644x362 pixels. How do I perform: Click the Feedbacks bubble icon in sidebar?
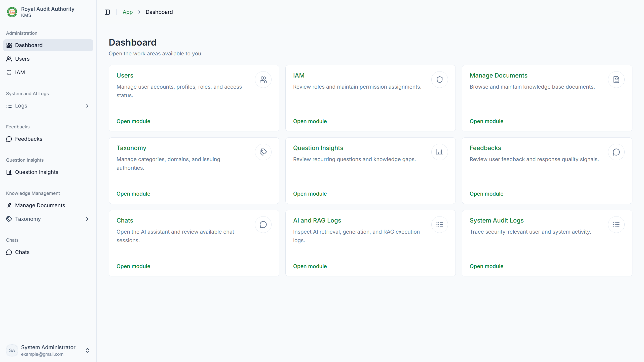point(9,139)
